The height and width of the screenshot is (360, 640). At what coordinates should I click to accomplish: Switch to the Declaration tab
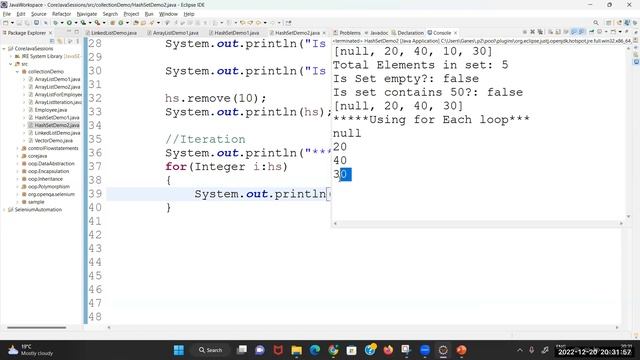coord(407,33)
